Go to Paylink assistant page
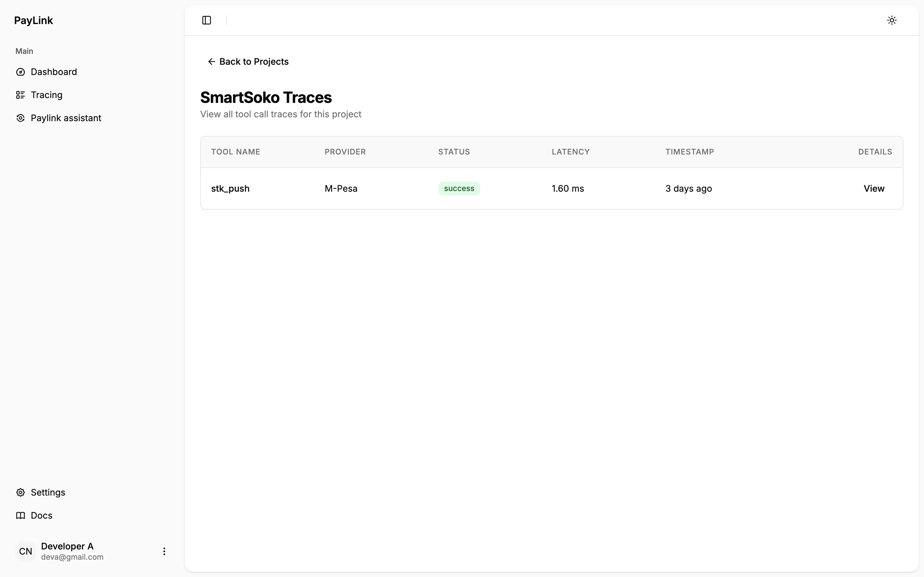 [x=66, y=118]
